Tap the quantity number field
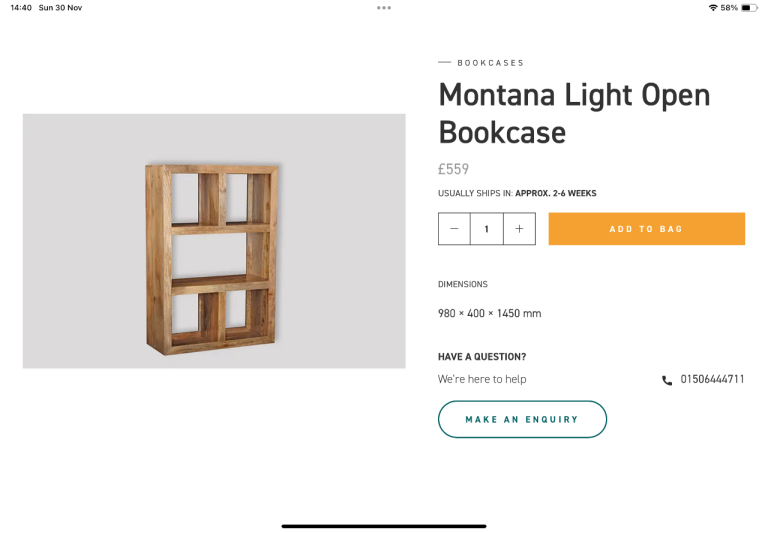 487,229
